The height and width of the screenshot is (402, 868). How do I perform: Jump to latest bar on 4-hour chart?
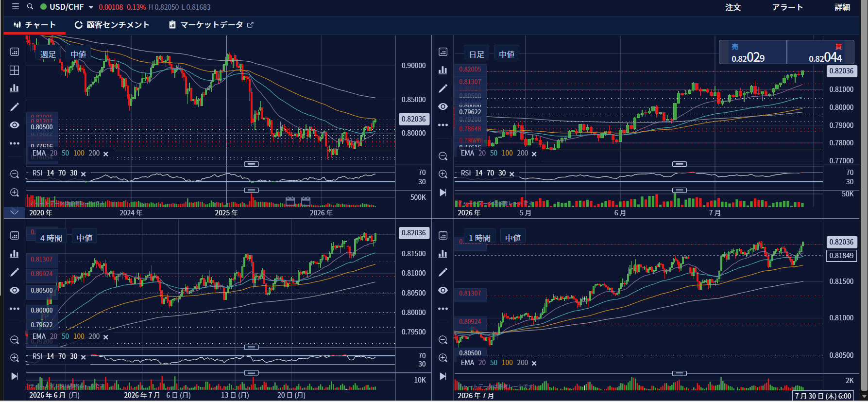point(15,376)
